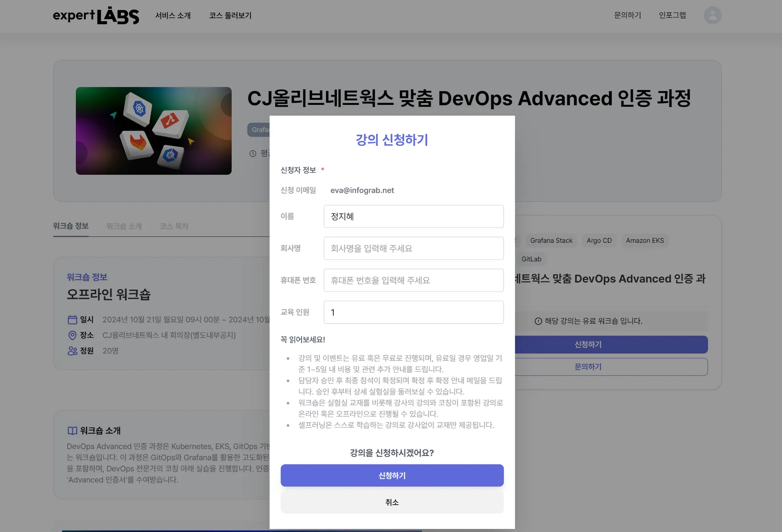Click the calendar icon next to 일시
The height and width of the screenshot is (532, 782).
coord(72,319)
